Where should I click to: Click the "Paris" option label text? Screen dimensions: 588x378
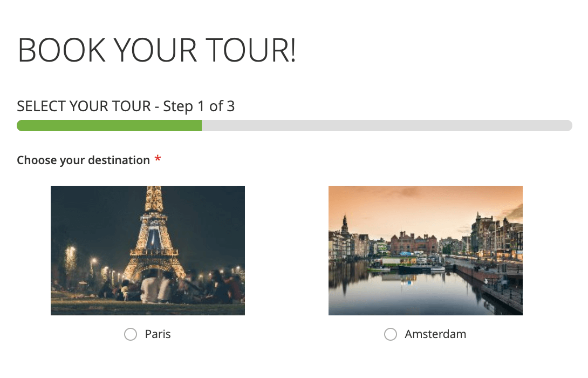click(x=158, y=334)
